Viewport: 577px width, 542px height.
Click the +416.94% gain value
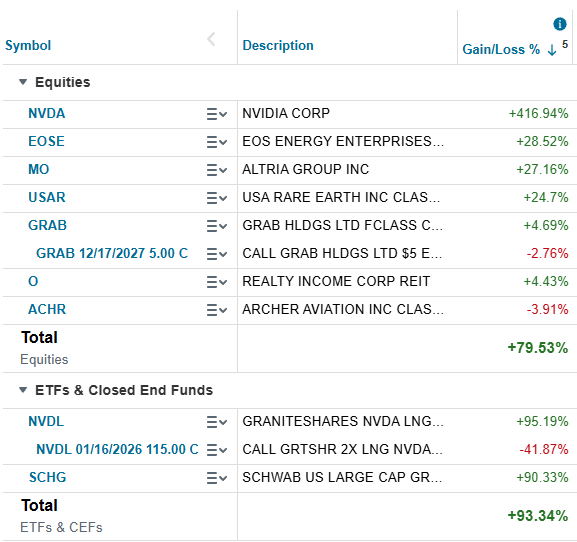click(x=538, y=113)
